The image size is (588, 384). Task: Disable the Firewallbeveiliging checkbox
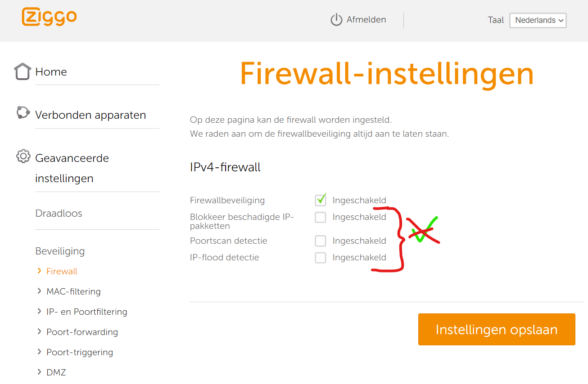pyautogui.click(x=321, y=200)
